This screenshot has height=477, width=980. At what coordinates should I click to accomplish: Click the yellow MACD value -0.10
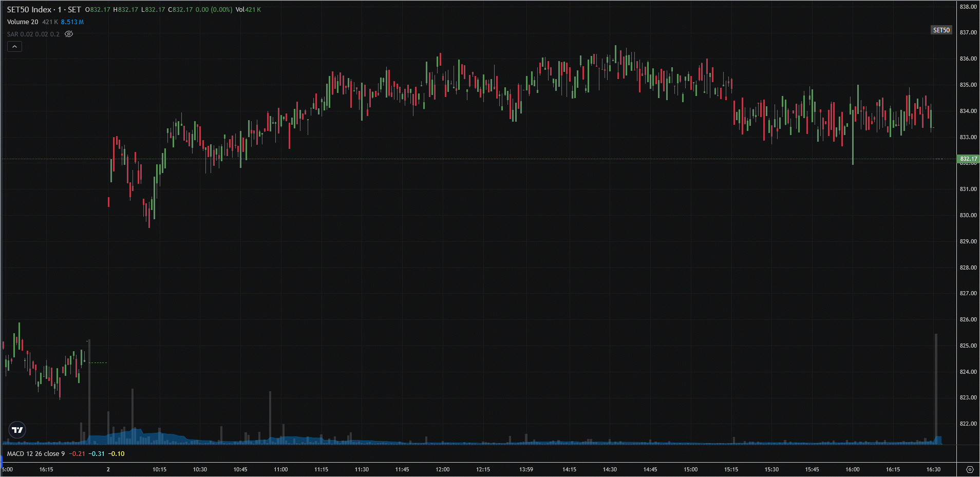117,454
